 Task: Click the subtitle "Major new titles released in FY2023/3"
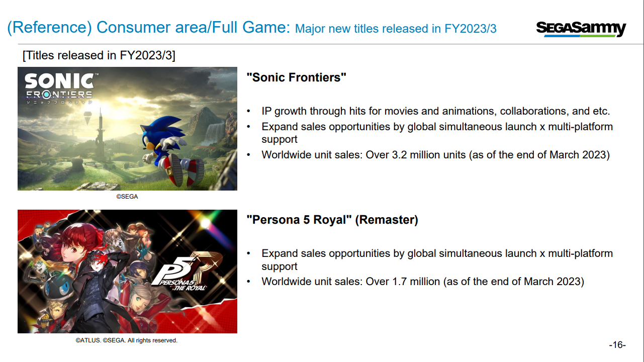click(x=396, y=29)
